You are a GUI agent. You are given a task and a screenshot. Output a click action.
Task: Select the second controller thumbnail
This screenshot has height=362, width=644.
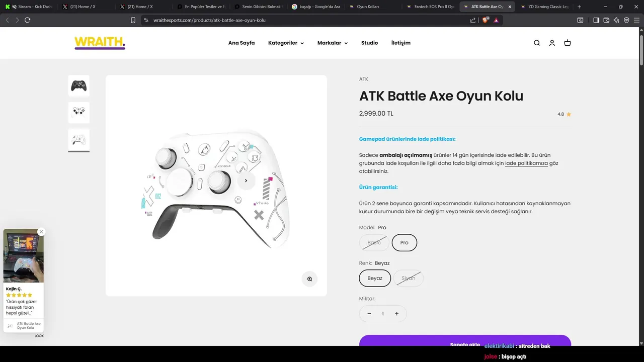78,112
